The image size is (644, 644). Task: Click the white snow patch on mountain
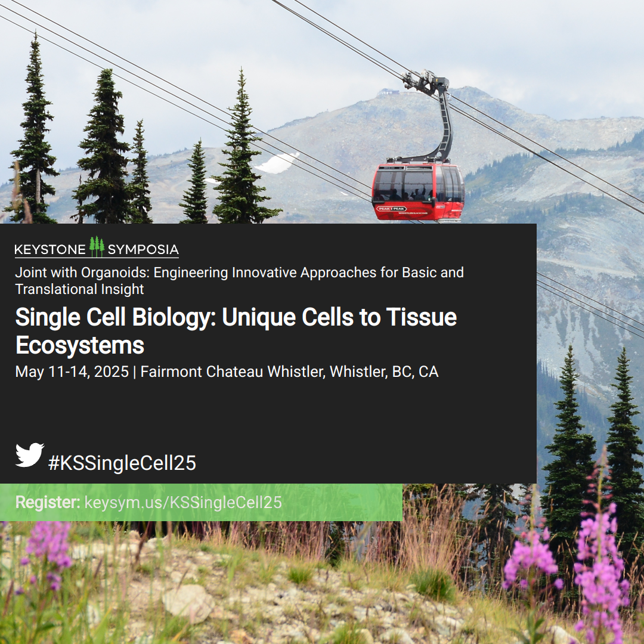point(278,163)
